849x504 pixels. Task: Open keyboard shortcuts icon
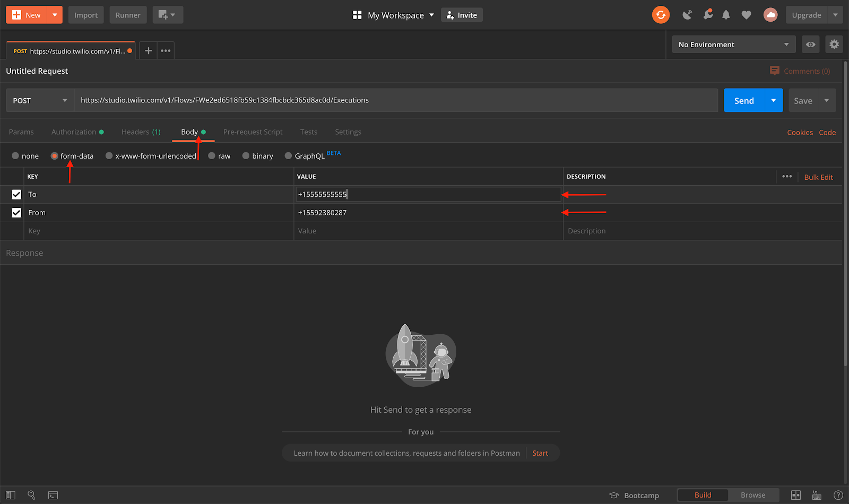tap(817, 495)
